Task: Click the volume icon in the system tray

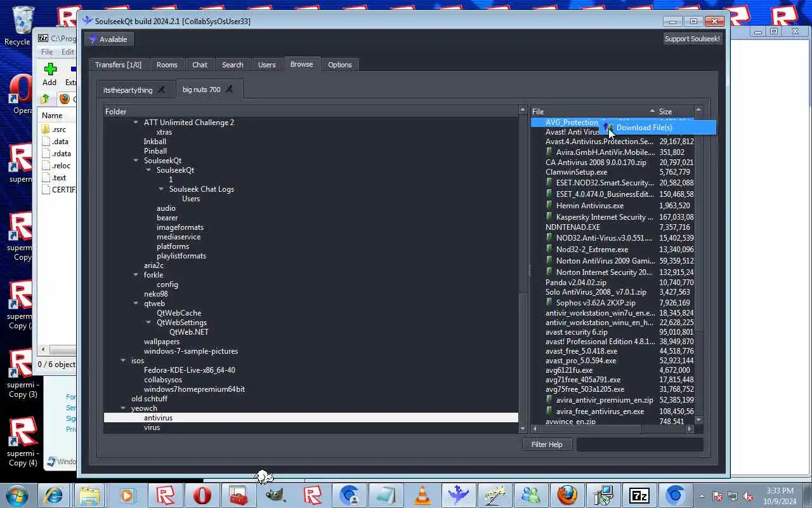Action: tap(749, 496)
